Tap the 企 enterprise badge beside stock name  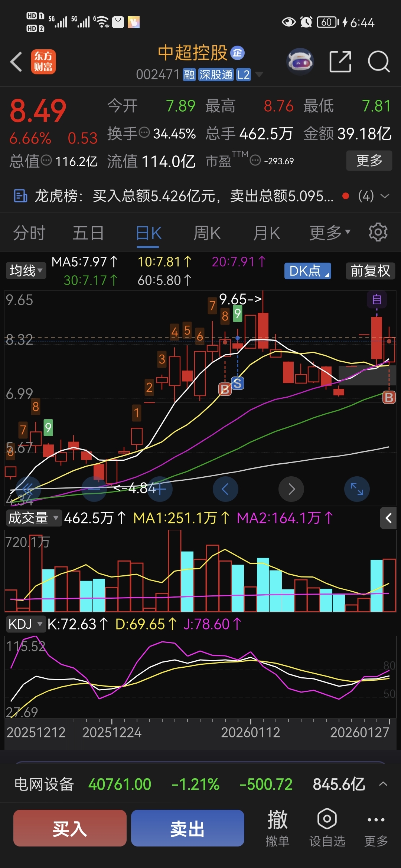(x=238, y=53)
